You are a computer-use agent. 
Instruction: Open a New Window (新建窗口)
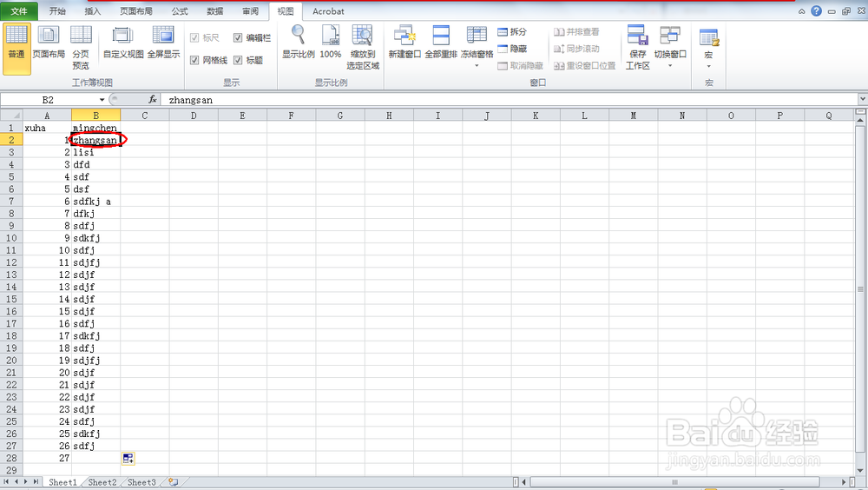click(x=404, y=42)
